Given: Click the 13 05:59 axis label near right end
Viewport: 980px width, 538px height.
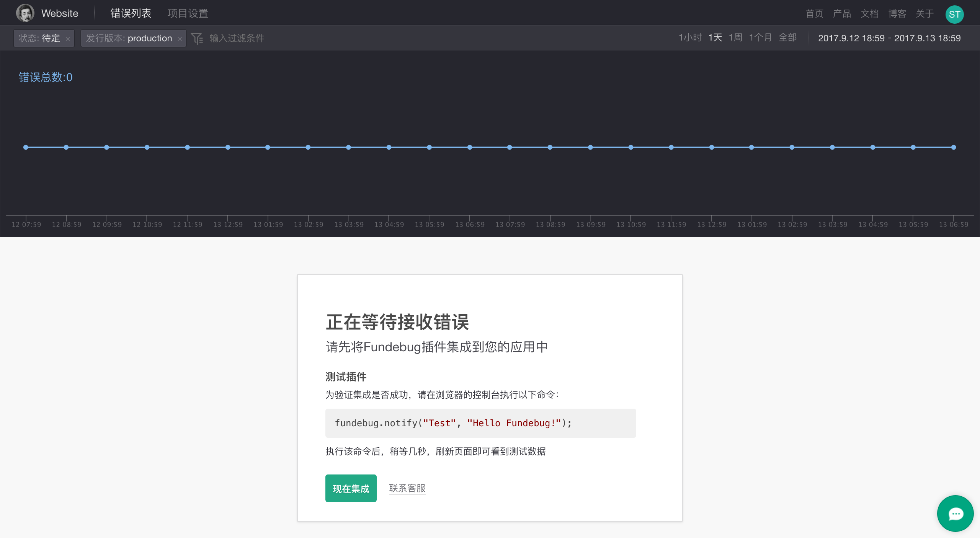Looking at the screenshot, I should point(913,225).
